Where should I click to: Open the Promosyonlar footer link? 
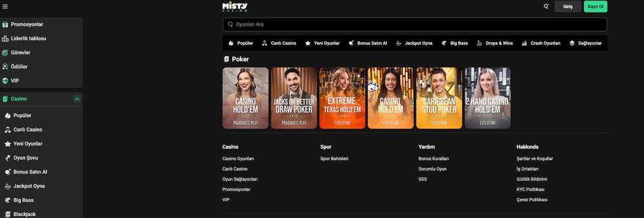[236, 190]
